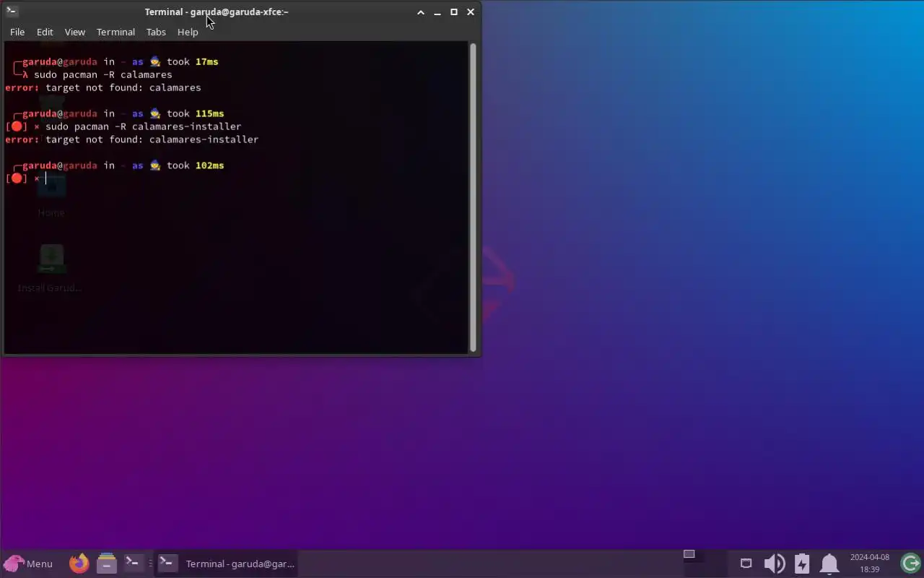Click the green logout icon
This screenshot has width=924, height=578.
tap(910, 563)
